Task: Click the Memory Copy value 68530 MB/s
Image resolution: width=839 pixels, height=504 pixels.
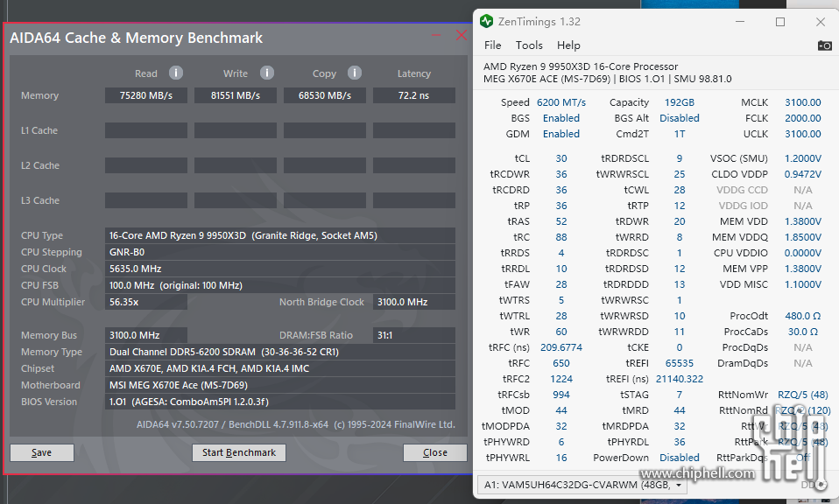Action: click(325, 95)
